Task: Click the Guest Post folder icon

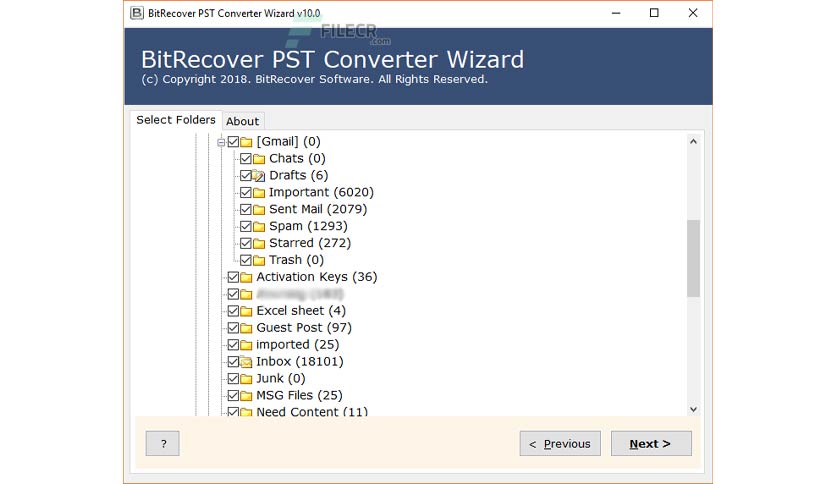Action: coord(246,328)
